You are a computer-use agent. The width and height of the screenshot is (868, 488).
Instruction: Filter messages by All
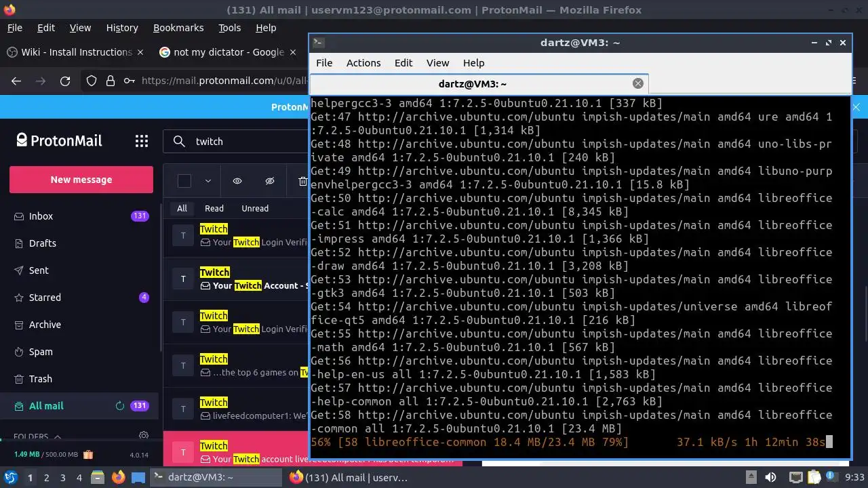(x=182, y=208)
